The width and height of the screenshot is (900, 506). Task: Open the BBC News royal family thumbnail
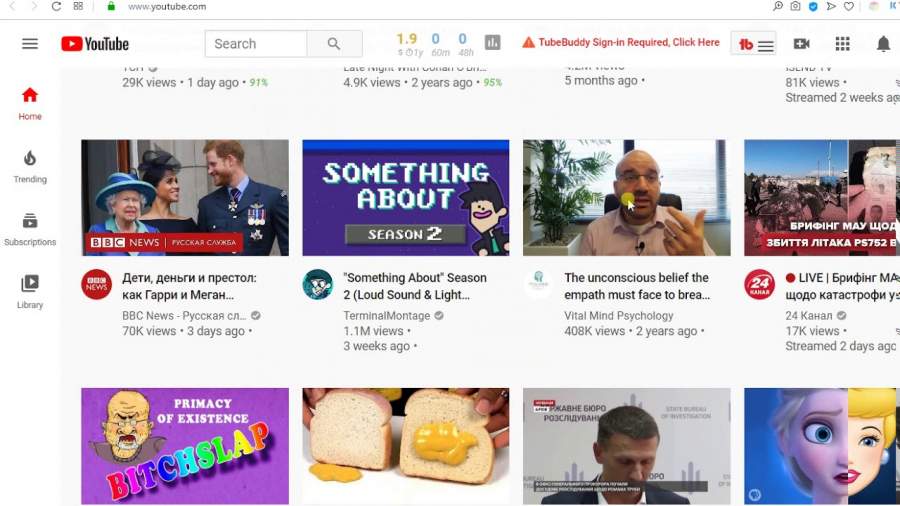[x=185, y=197]
